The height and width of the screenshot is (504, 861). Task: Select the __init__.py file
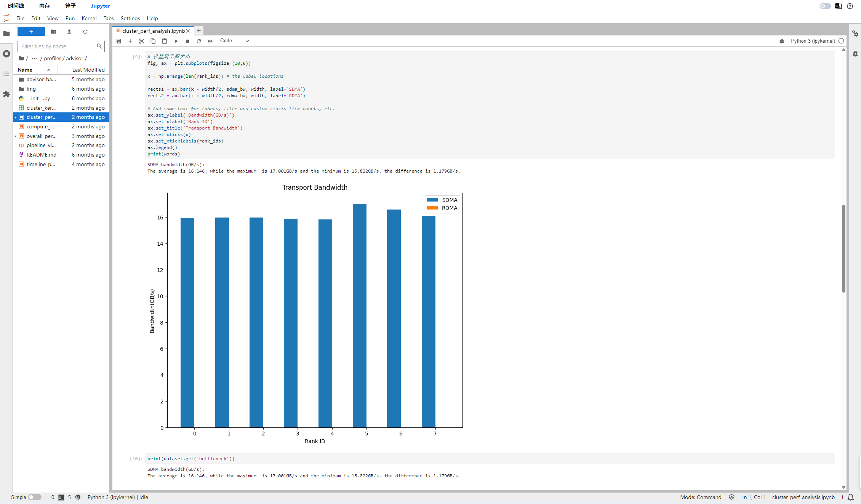pos(61,98)
